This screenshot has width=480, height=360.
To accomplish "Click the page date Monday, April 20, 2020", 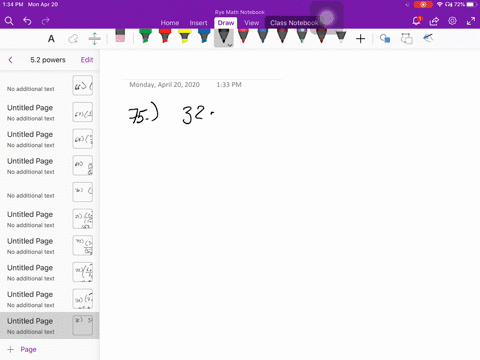I will (x=164, y=85).
